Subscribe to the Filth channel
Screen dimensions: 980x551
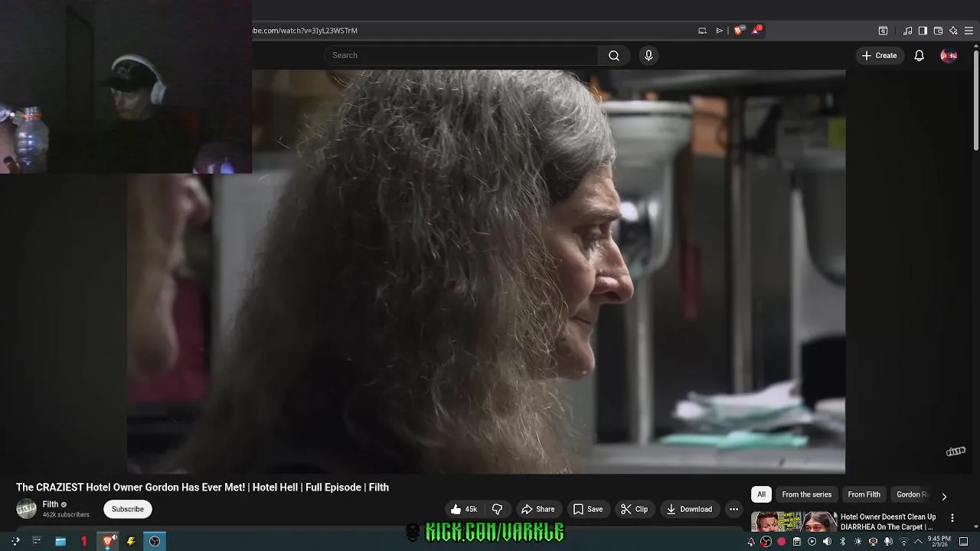coord(128,509)
